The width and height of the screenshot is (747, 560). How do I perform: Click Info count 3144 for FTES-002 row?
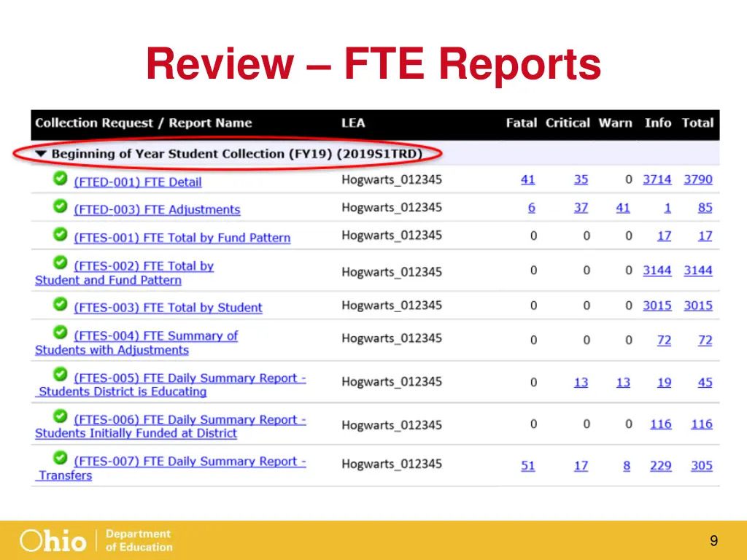(x=657, y=271)
